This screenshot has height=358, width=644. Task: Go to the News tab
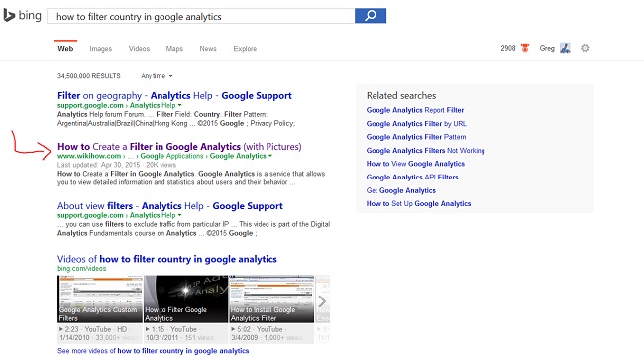(x=208, y=48)
